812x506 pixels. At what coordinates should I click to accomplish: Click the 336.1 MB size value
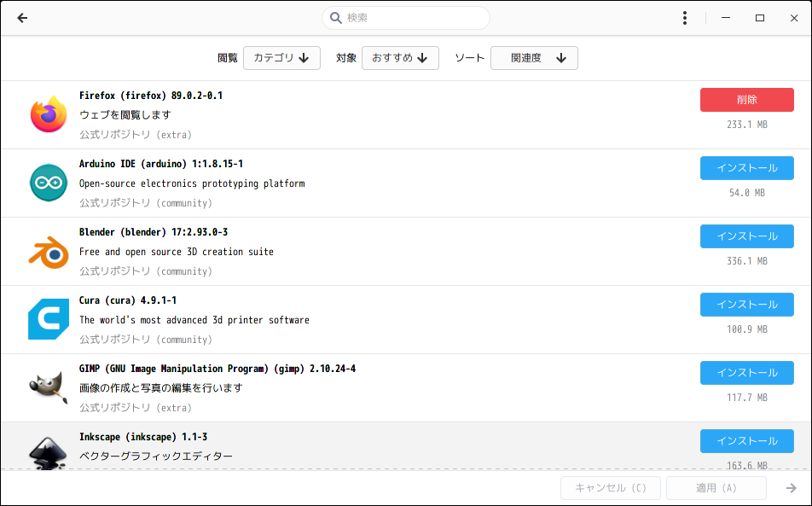[x=747, y=262]
